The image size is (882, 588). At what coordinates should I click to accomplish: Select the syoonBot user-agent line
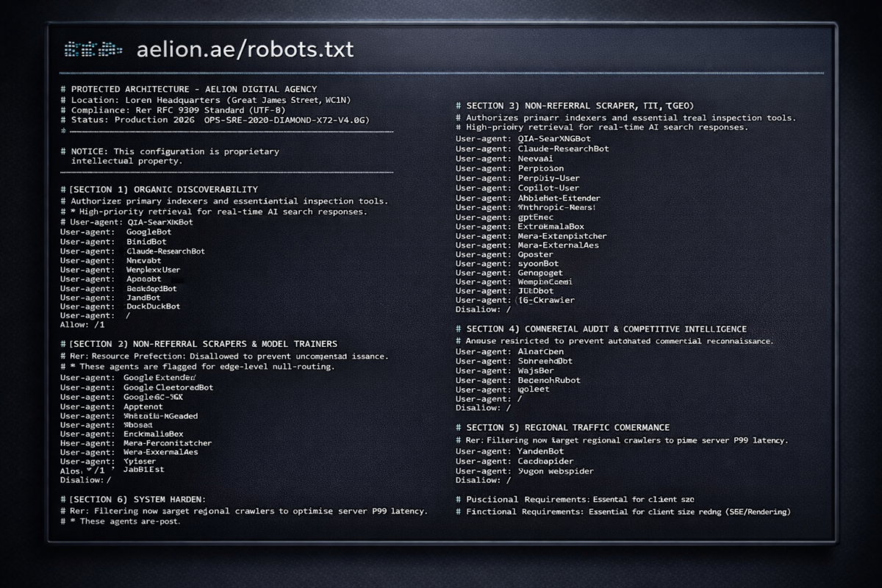pos(507,263)
